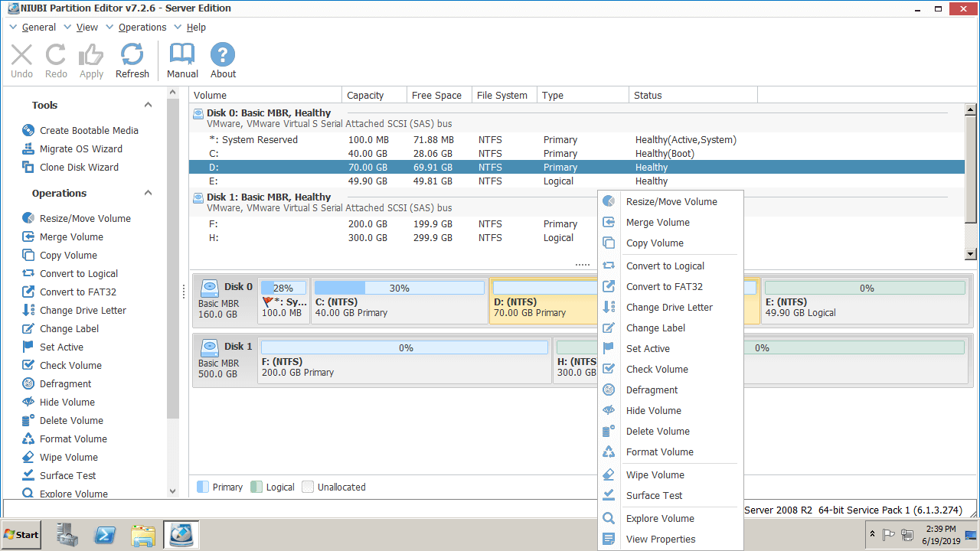The width and height of the screenshot is (980, 551).
Task: Select Resize/Move Volume from context menu
Action: click(671, 202)
